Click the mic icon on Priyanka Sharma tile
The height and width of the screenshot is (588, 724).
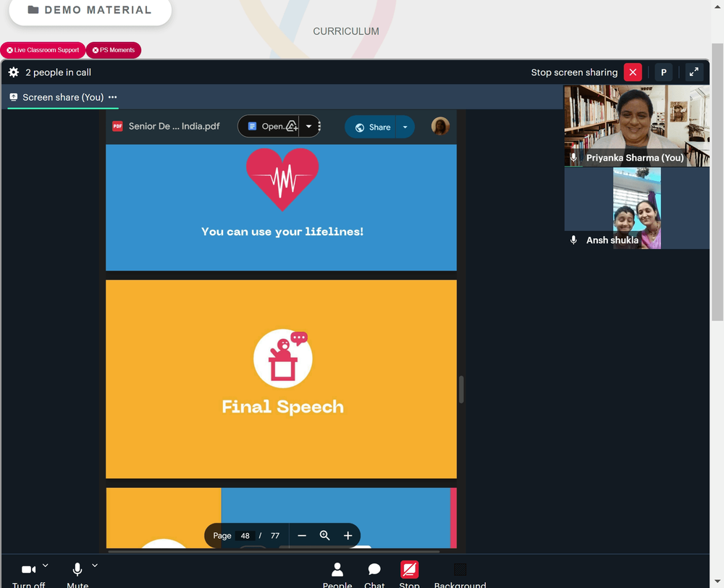pyautogui.click(x=573, y=158)
